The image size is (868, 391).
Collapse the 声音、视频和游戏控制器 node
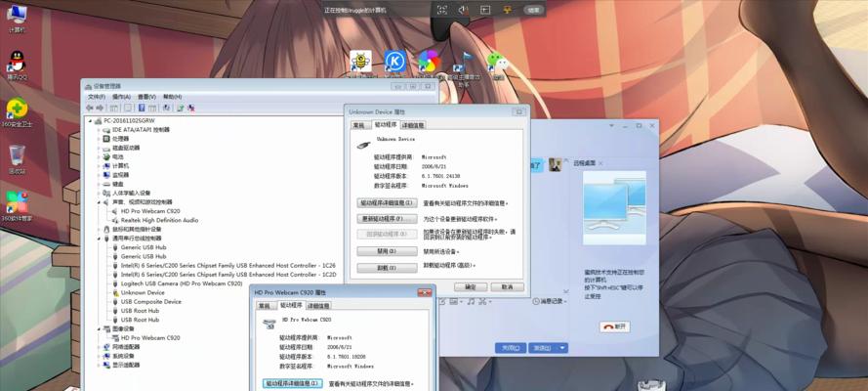point(99,202)
